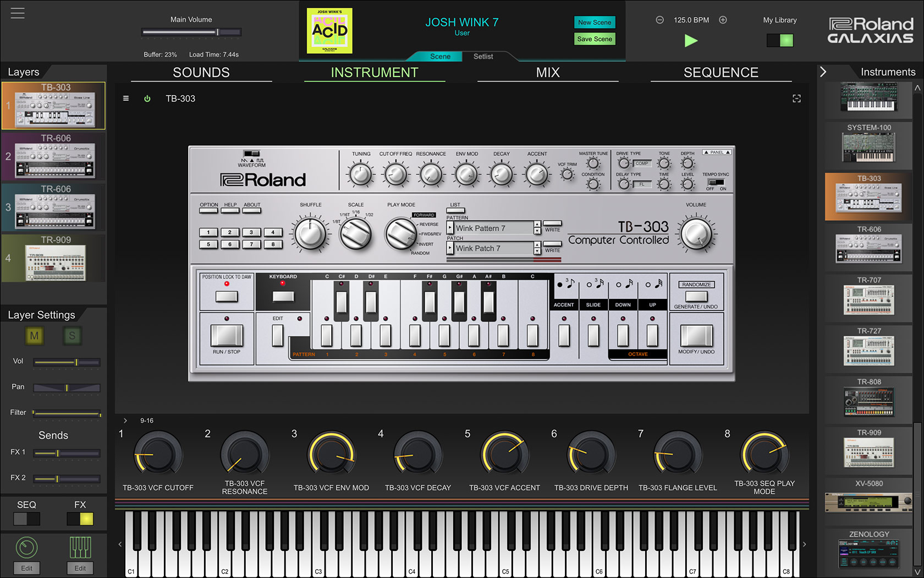Decrease BPM with the minus icon
The height and width of the screenshot is (578, 924).
click(x=659, y=20)
